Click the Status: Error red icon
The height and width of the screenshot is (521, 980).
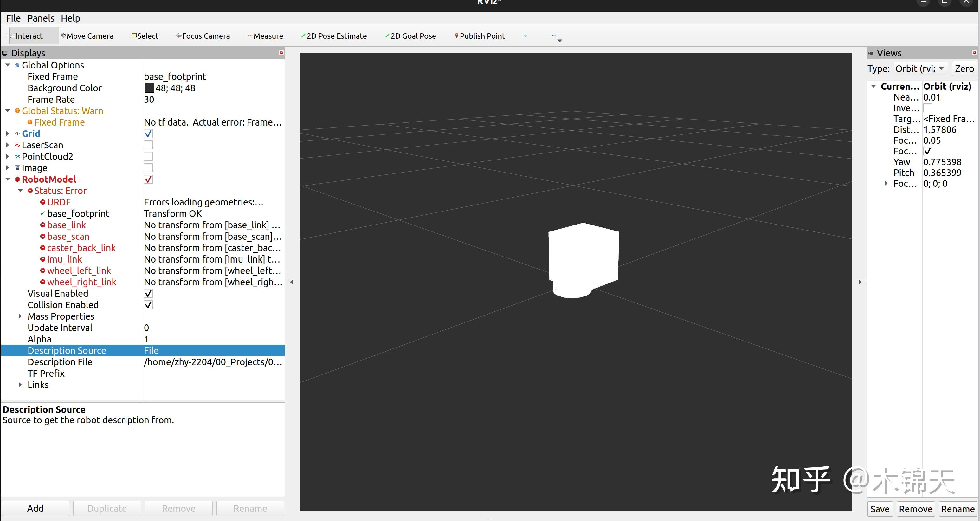pos(30,191)
